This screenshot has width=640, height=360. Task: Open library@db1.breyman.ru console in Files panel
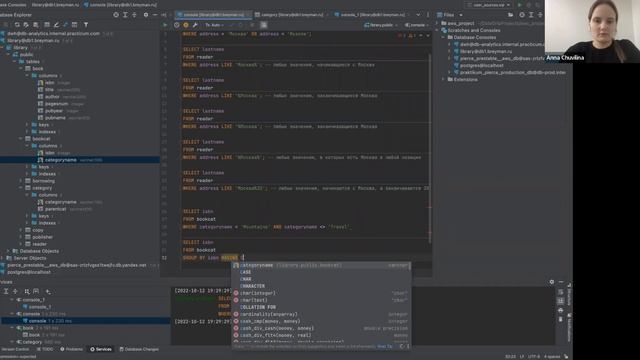point(486,51)
